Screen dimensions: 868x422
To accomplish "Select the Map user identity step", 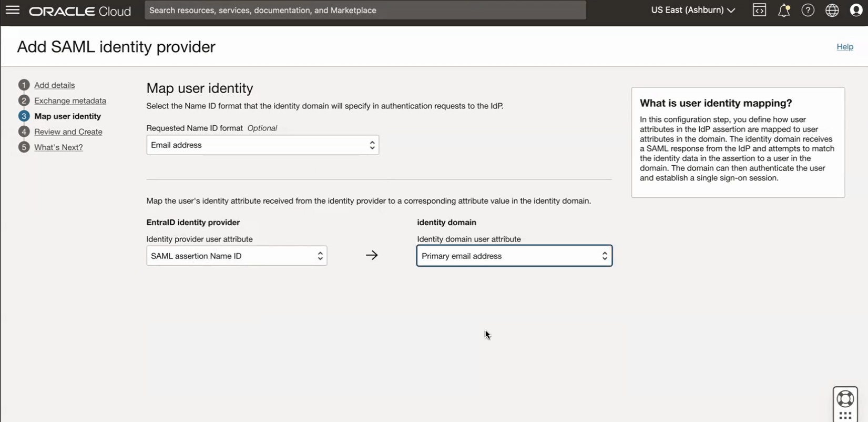I will click(x=67, y=116).
